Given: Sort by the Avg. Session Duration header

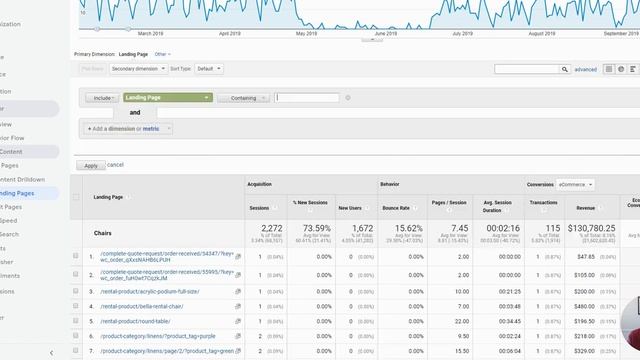Looking at the screenshot, I should (x=497, y=207).
